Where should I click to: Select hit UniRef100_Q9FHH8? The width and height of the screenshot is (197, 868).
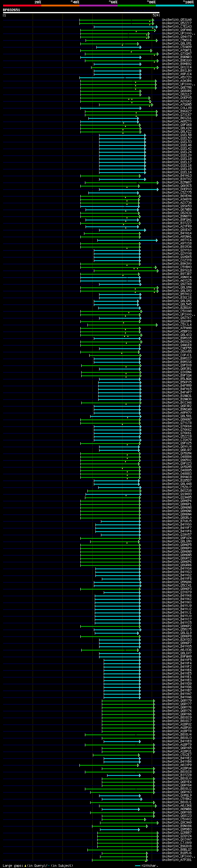pyautogui.click(x=177, y=30)
